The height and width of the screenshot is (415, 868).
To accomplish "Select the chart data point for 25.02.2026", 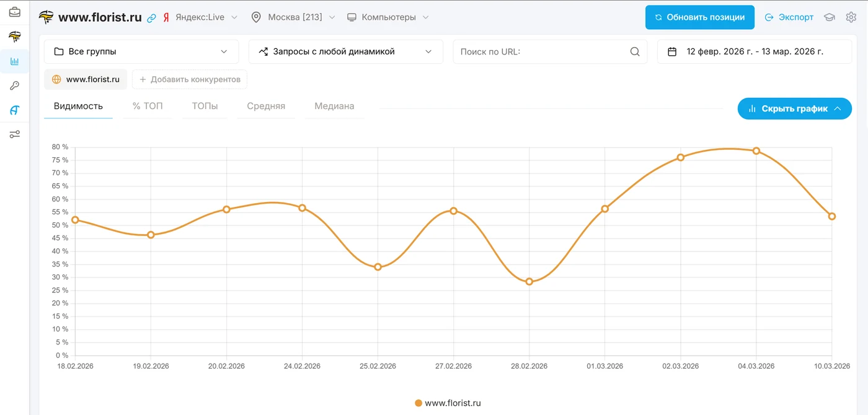I will tap(378, 267).
